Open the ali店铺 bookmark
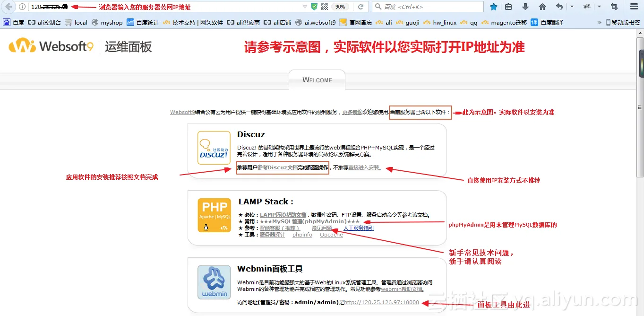Screen dimensions: 644x316 278,22
